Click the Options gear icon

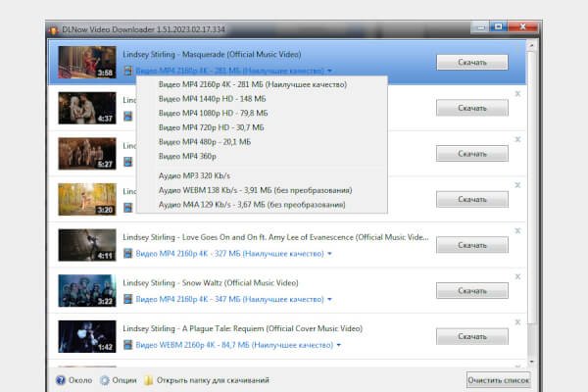105,380
